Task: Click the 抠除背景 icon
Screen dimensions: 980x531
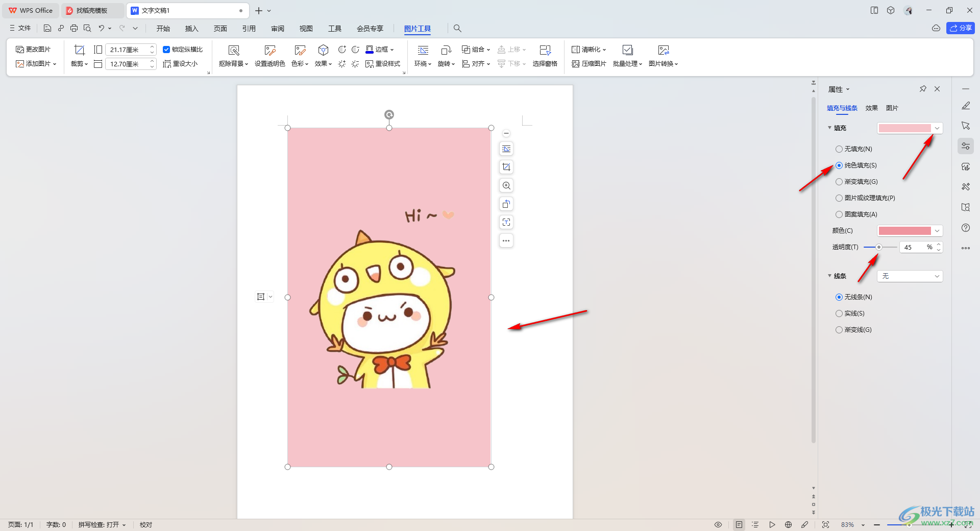Action: pos(234,50)
